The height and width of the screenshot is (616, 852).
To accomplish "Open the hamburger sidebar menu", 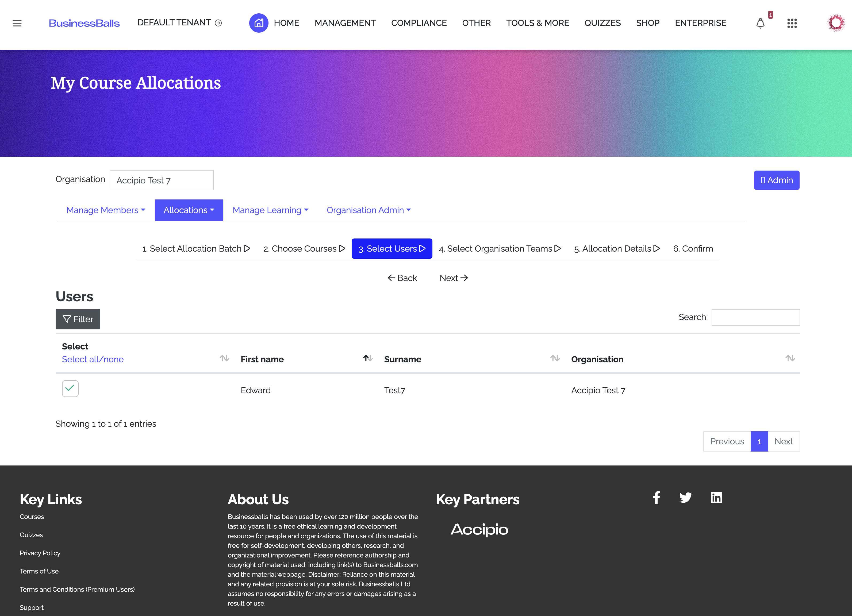I will click(x=17, y=23).
